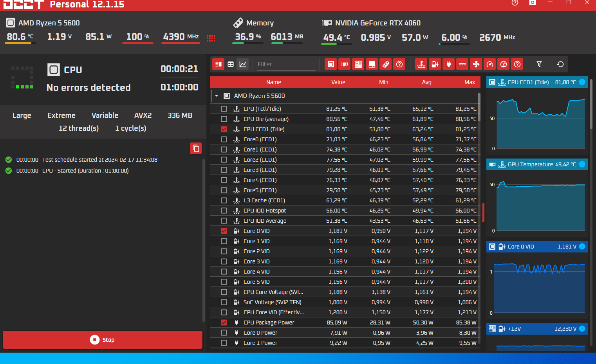Screen dimensions: 596x364
Task: Toggle the temperature sensor type filter
Action: (x=421, y=64)
